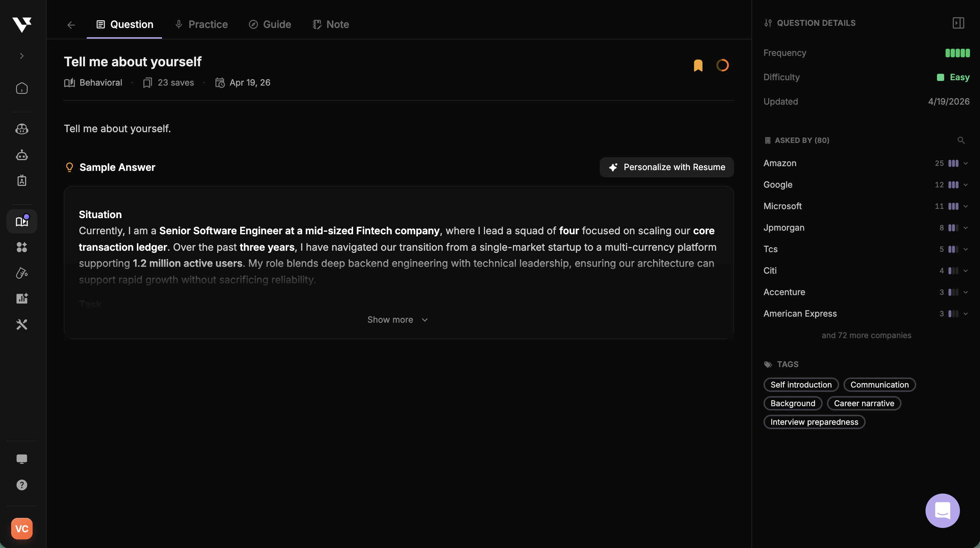Go back using the left arrow
The width and height of the screenshot is (980, 548).
coord(71,25)
